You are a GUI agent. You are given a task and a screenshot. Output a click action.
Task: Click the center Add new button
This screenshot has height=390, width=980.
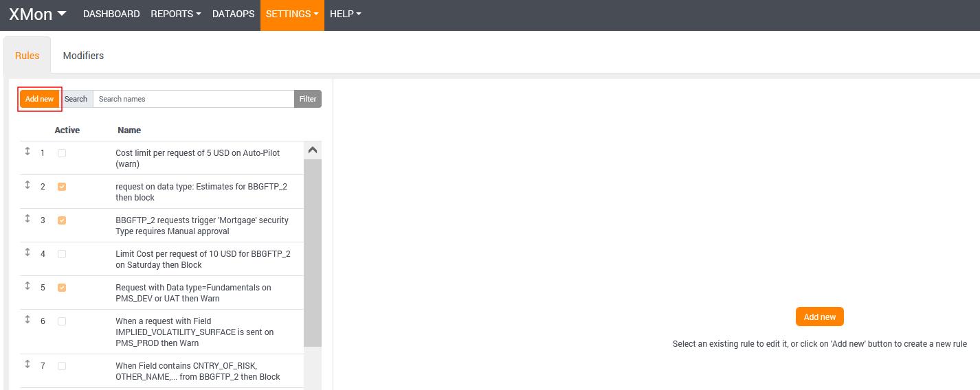coord(819,317)
